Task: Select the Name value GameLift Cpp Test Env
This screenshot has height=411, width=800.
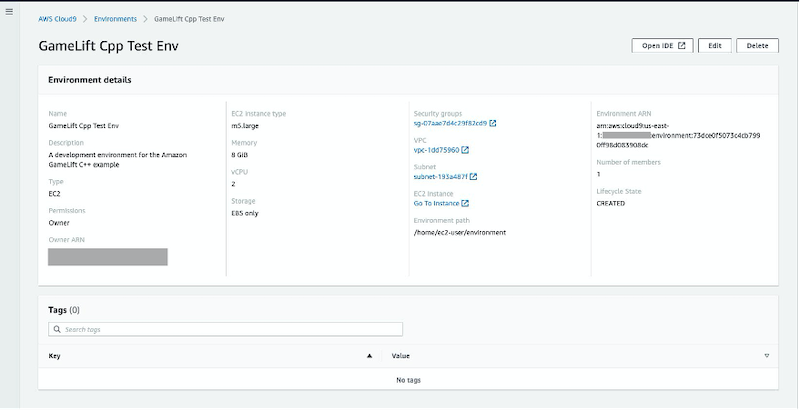Action: tap(84, 125)
